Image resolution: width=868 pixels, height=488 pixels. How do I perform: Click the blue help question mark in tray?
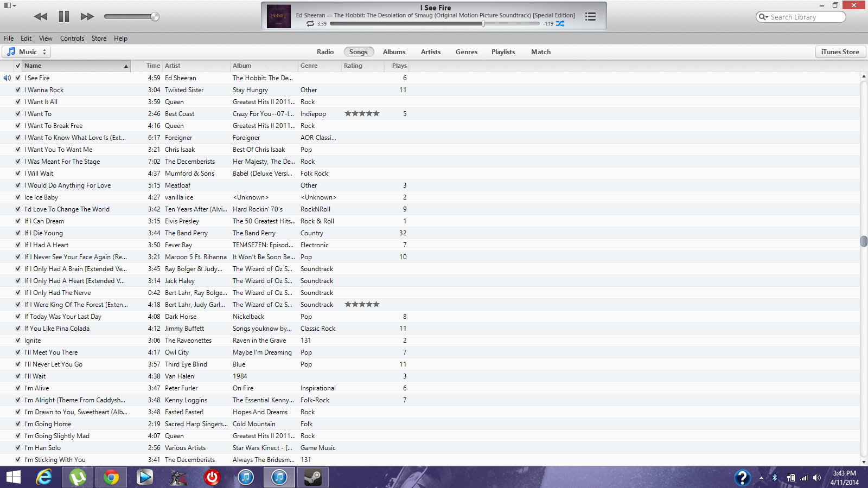coord(742,478)
